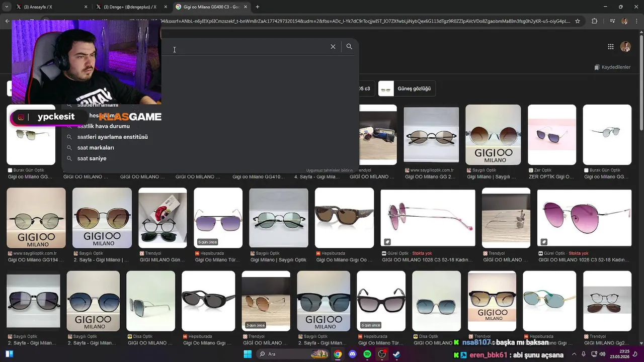Expand the system tray hidden icons chevron
644x362 pixels.
(x=574, y=354)
